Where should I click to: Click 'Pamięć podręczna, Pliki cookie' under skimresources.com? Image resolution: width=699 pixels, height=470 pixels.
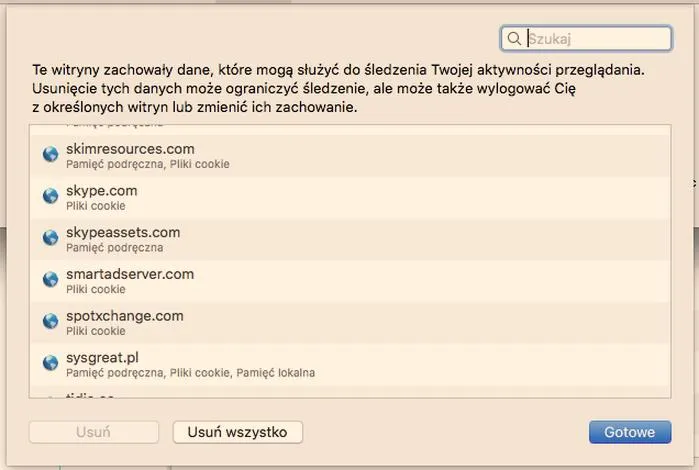[x=148, y=164]
